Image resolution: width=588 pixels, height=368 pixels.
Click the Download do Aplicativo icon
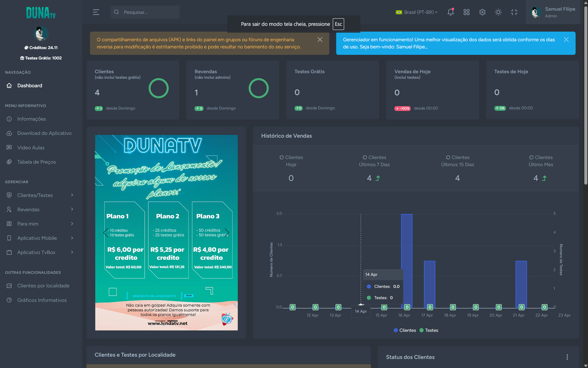pyautogui.click(x=9, y=133)
